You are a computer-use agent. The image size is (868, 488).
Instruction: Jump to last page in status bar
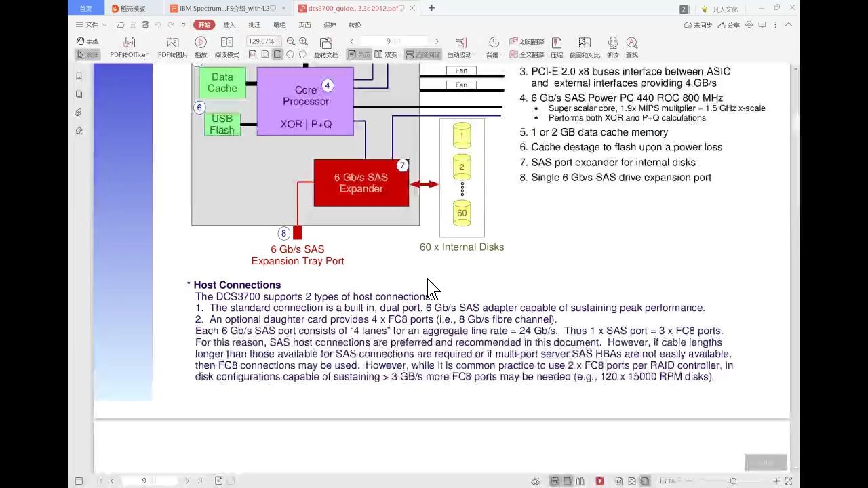pyautogui.click(x=200, y=481)
